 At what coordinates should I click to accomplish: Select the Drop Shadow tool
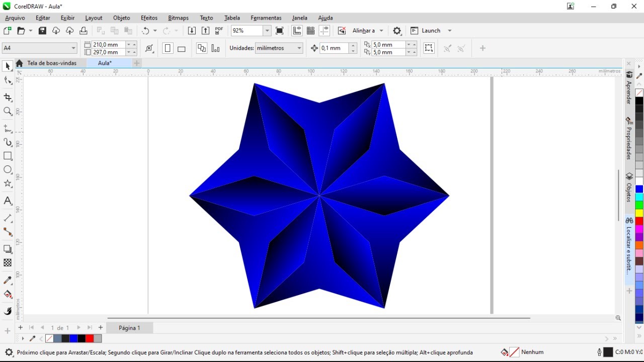click(8, 249)
